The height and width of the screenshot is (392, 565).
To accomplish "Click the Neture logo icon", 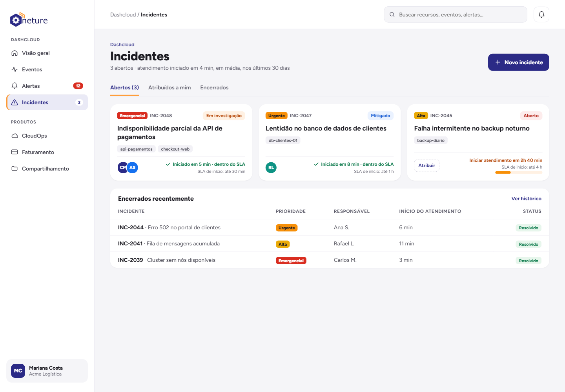I will click(16, 20).
